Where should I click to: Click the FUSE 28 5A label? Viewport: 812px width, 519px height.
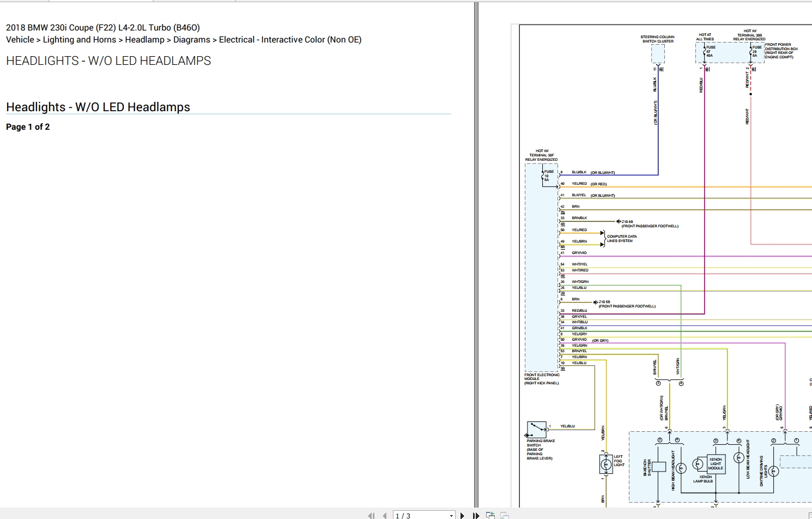tap(757, 51)
